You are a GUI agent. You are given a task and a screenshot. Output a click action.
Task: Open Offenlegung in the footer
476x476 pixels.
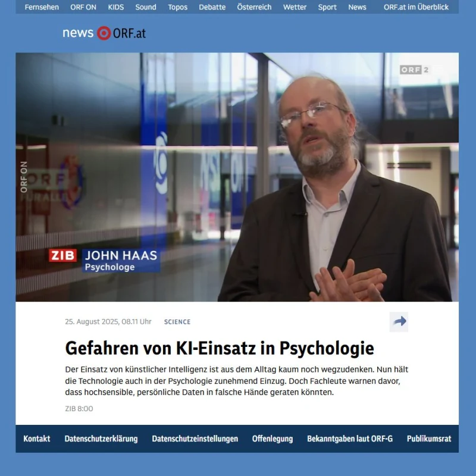(273, 439)
